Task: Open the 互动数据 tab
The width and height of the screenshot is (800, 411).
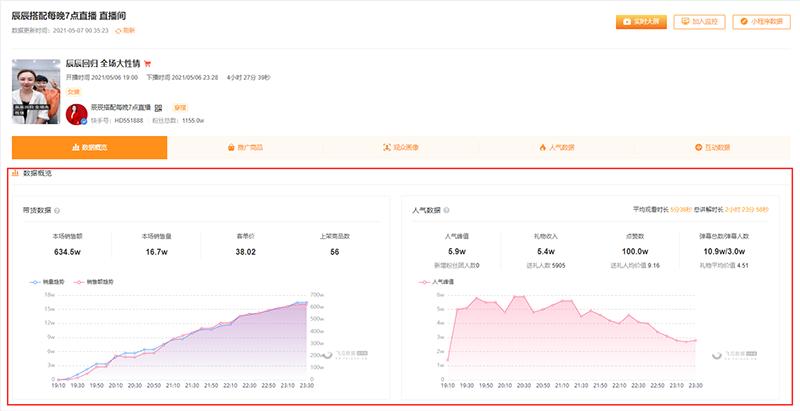Action: click(x=711, y=147)
